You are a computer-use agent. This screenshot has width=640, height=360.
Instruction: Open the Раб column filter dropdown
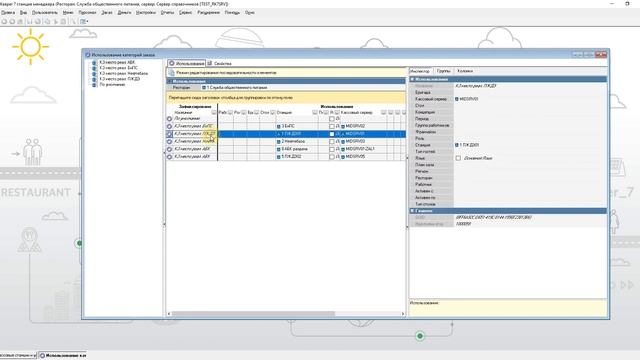point(230,112)
